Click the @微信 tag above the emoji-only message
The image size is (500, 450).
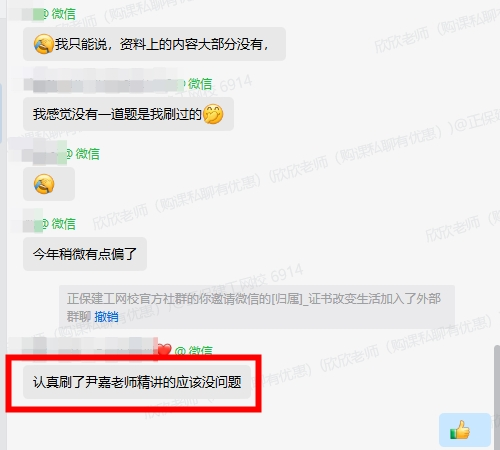(83, 154)
